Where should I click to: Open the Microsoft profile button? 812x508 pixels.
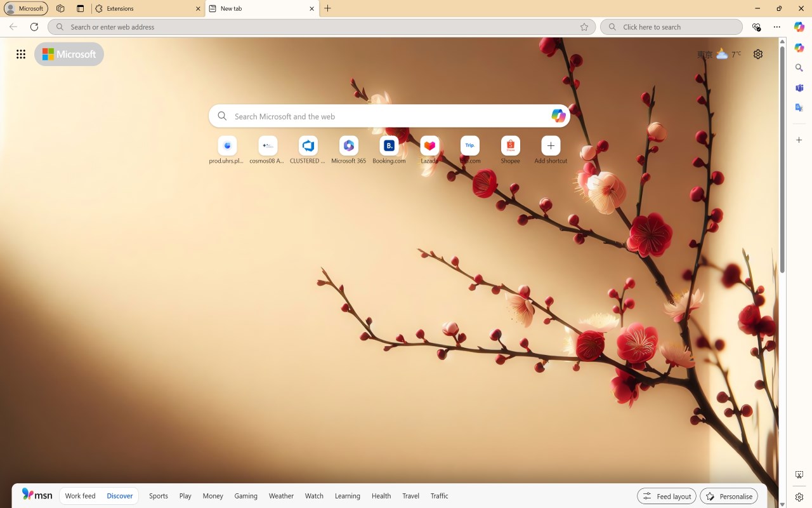coord(26,9)
